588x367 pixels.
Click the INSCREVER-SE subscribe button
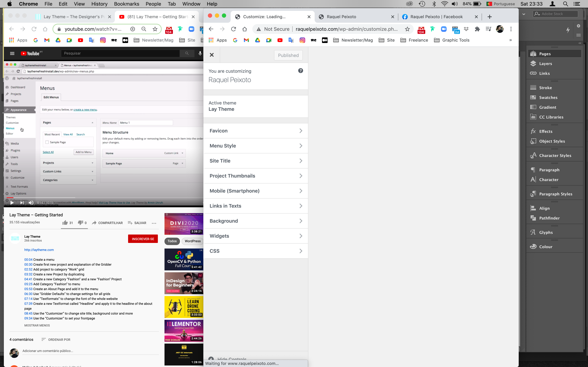tap(143, 239)
